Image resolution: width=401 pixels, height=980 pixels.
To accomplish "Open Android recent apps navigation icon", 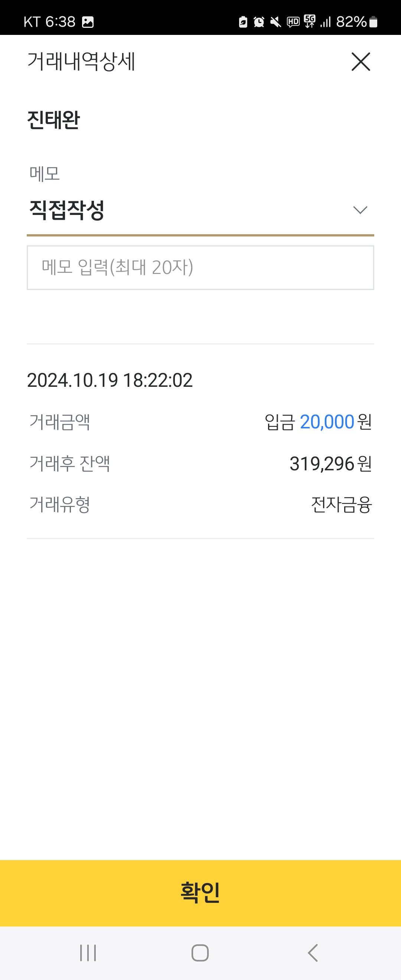I will point(88,953).
